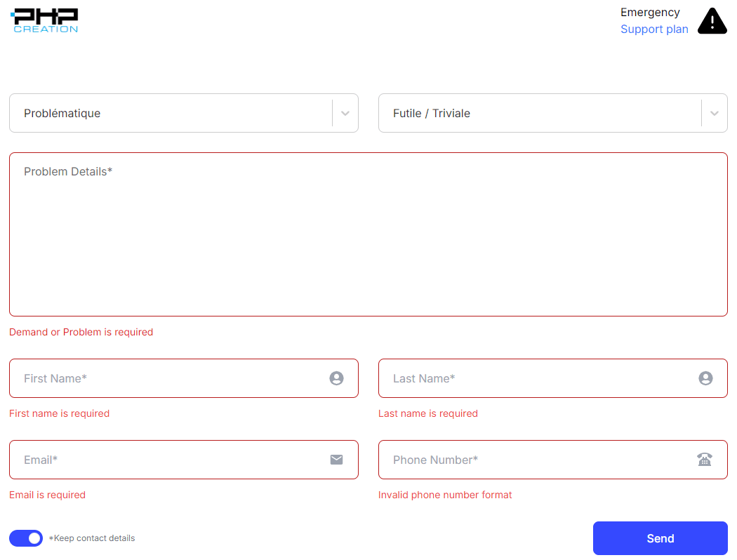Click the emergency warning triangle icon
737x560 pixels.
[712, 21]
